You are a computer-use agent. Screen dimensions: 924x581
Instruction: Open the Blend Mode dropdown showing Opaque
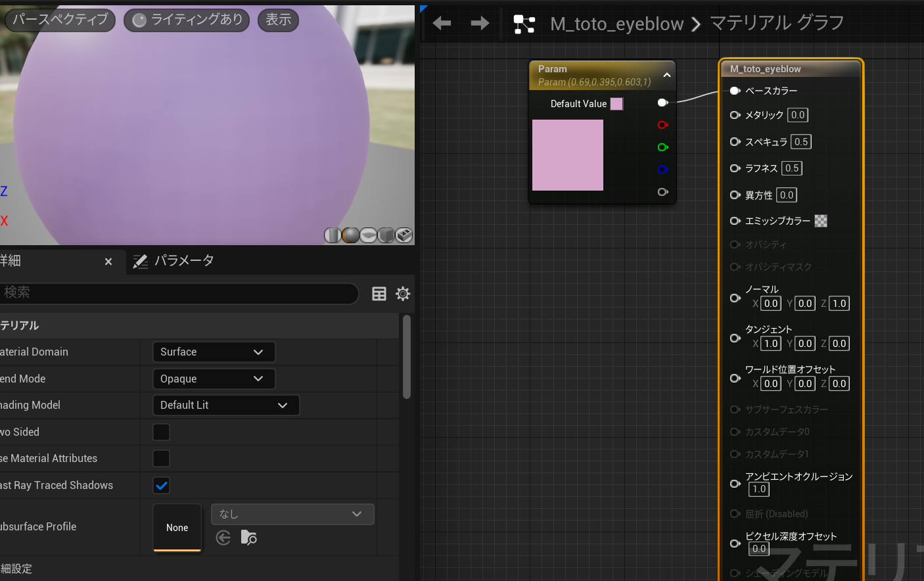point(214,379)
